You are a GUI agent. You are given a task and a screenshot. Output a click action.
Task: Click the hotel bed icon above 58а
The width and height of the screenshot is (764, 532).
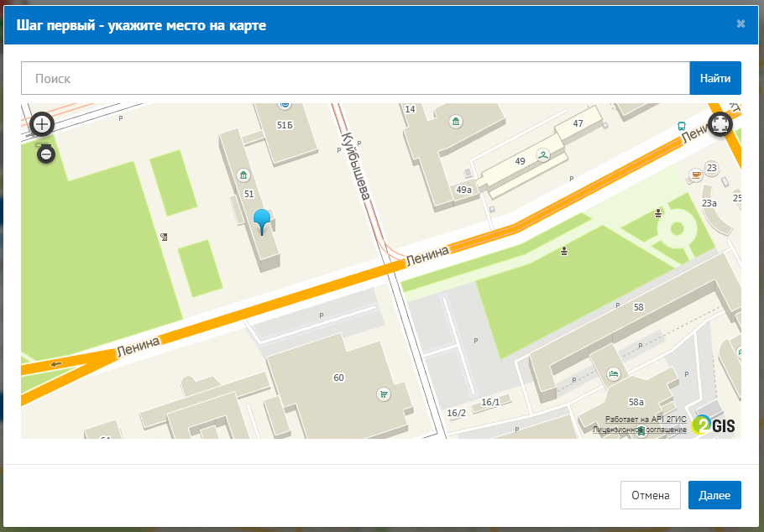(x=614, y=373)
